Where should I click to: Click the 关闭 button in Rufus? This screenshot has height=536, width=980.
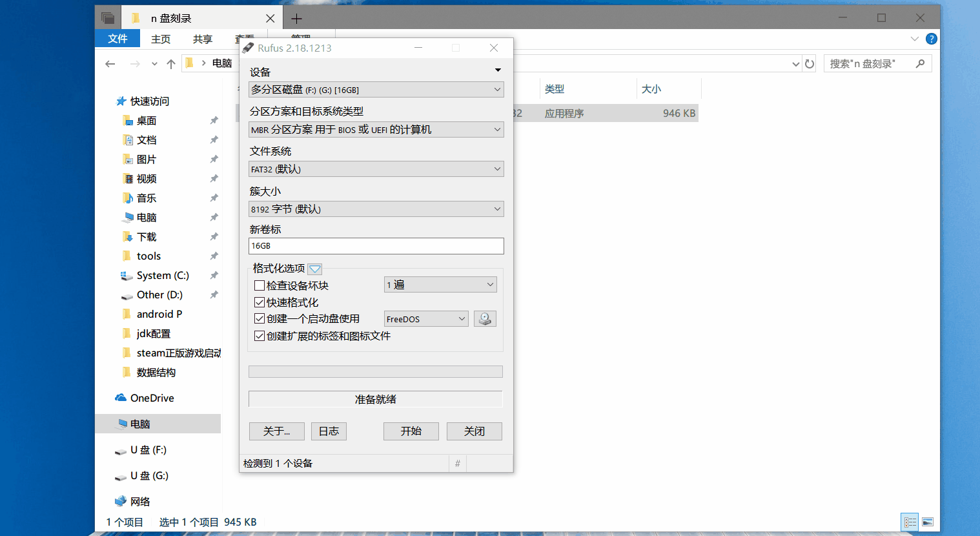[474, 431]
